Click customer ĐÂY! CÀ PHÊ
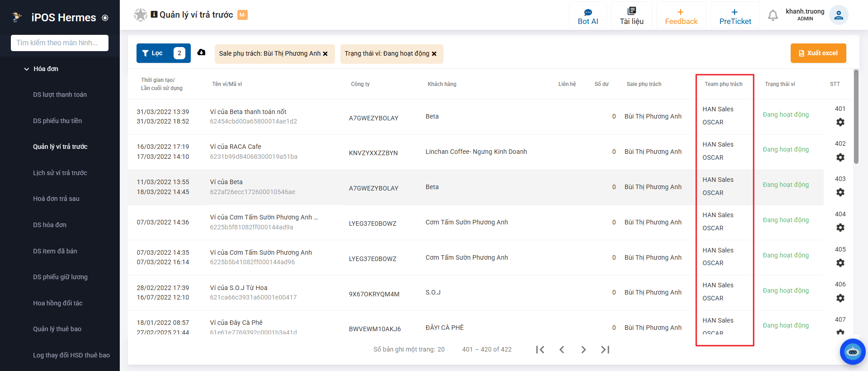This screenshot has height=371, width=868. point(444,328)
